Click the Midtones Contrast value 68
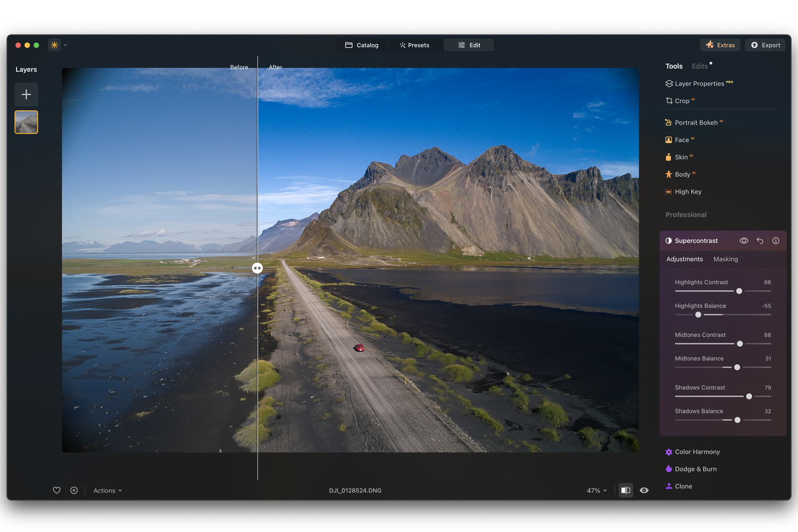This screenshot has height=532, width=798. [767, 335]
